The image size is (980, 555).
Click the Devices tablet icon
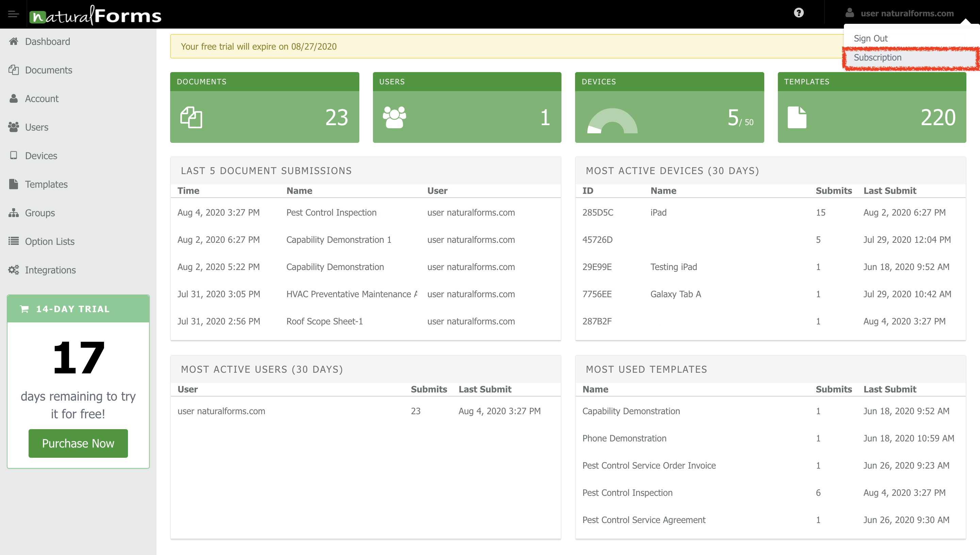pos(14,155)
